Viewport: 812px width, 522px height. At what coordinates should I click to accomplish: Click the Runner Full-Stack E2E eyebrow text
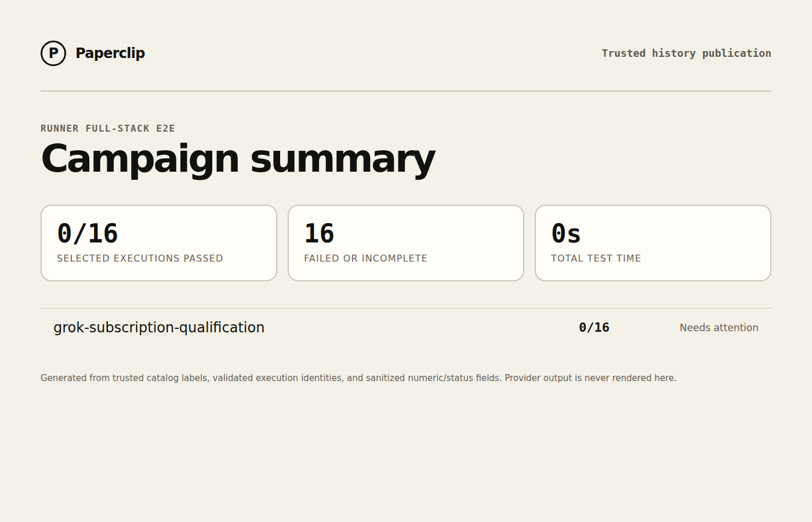point(108,128)
